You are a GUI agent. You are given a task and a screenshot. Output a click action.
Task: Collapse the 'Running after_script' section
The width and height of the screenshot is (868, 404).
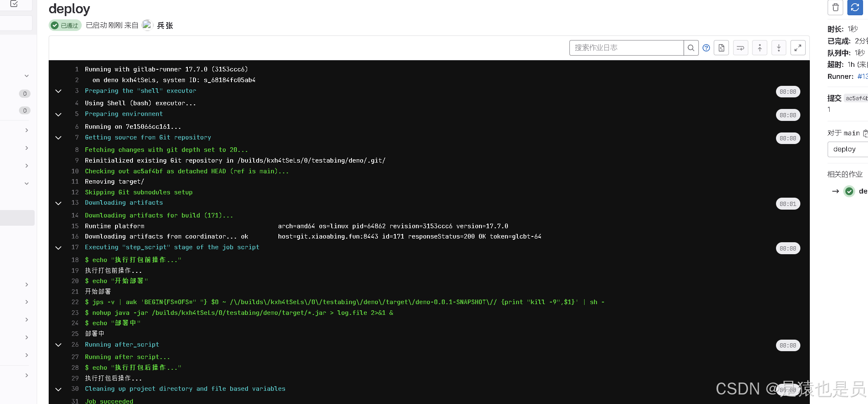[58, 345]
